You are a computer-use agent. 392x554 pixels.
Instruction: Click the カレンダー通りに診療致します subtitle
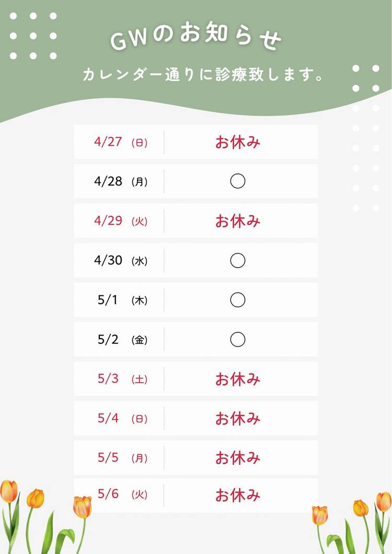point(202,75)
